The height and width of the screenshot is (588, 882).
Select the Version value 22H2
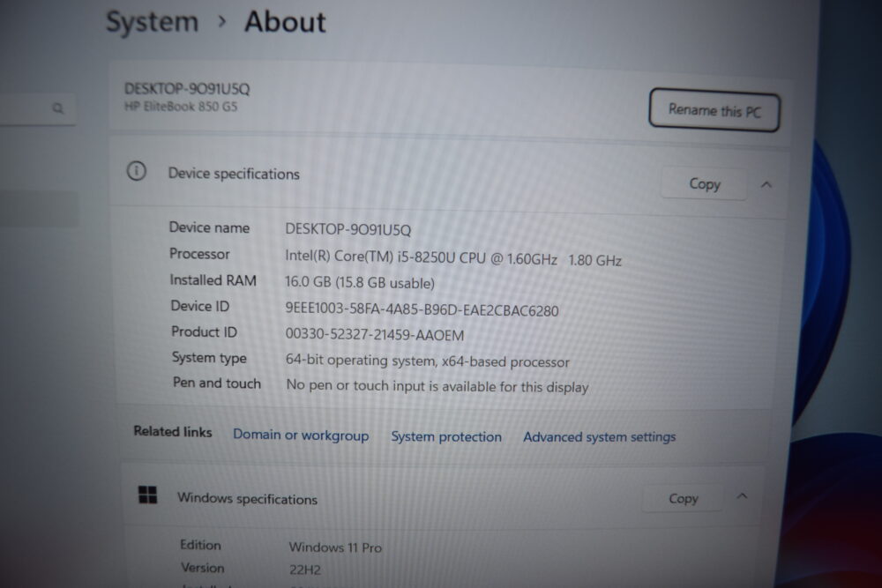coord(305,570)
